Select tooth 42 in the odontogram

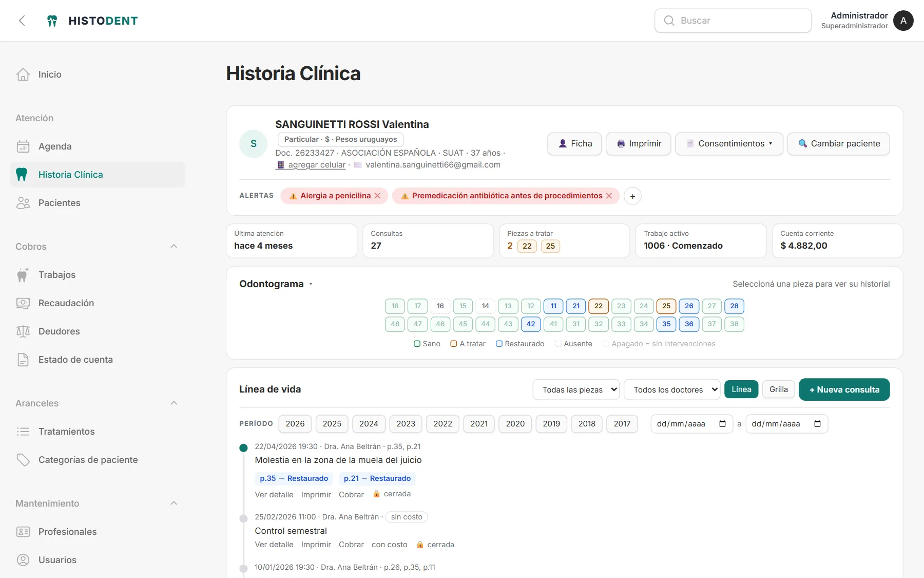point(531,324)
